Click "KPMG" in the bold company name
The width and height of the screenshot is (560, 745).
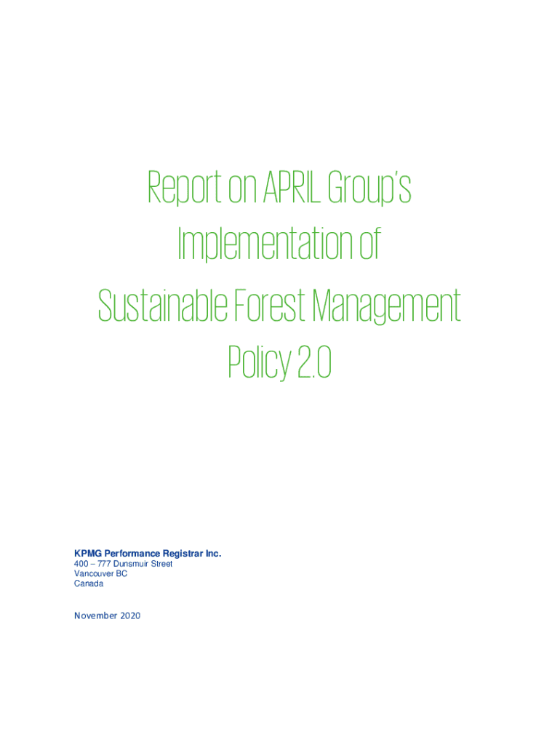88,554
